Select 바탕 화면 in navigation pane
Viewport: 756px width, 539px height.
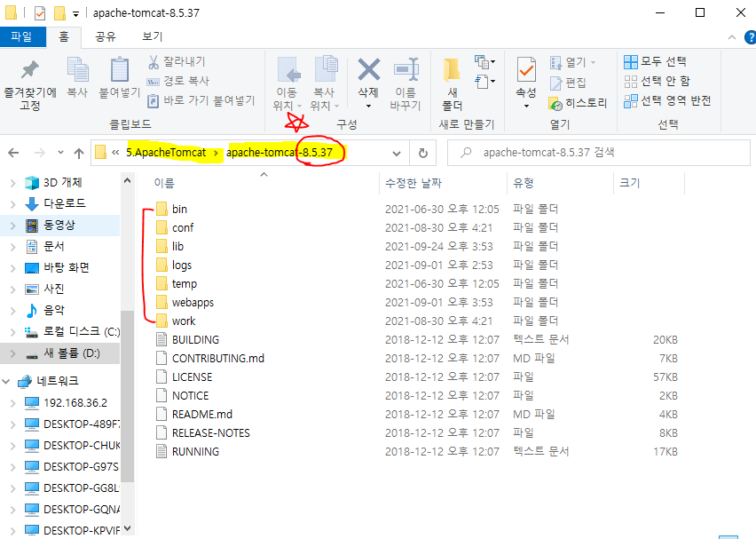[67, 268]
